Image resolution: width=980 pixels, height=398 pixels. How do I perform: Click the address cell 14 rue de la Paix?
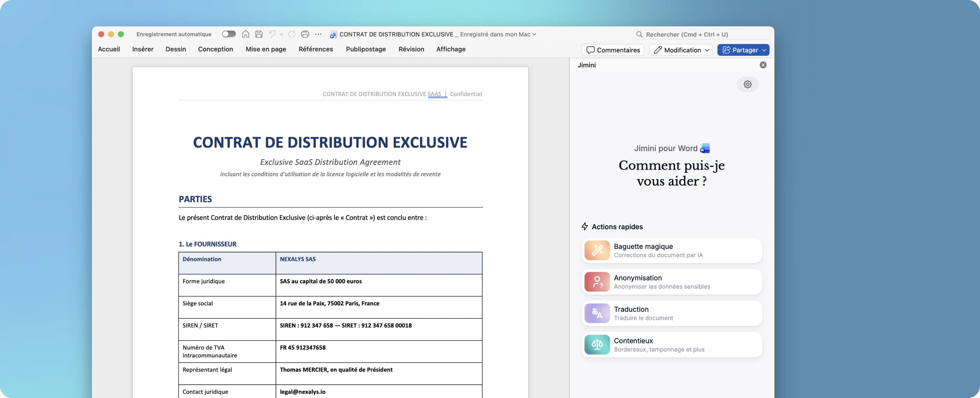pyautogui.click(x=379, y=307)
